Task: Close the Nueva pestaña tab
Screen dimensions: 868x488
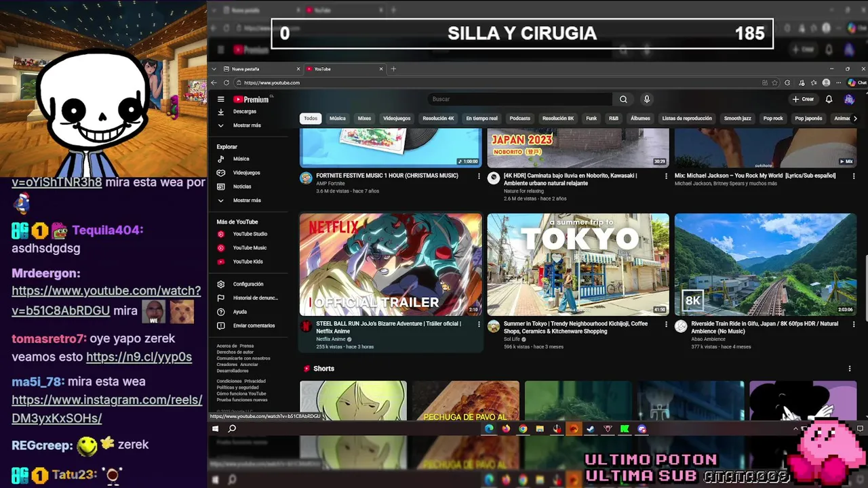Action: [298, 68]
